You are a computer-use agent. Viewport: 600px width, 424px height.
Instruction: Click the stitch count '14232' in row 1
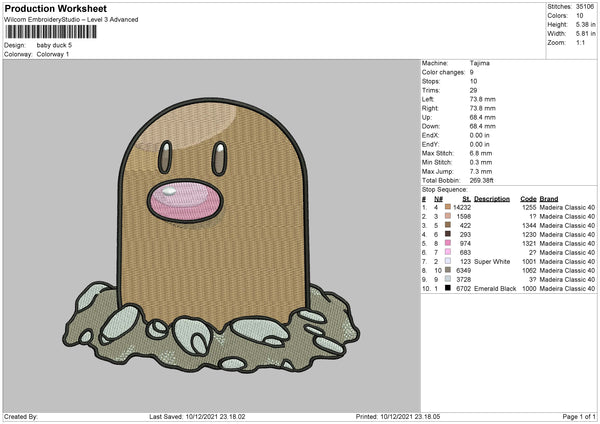click(x=462, y=207)
